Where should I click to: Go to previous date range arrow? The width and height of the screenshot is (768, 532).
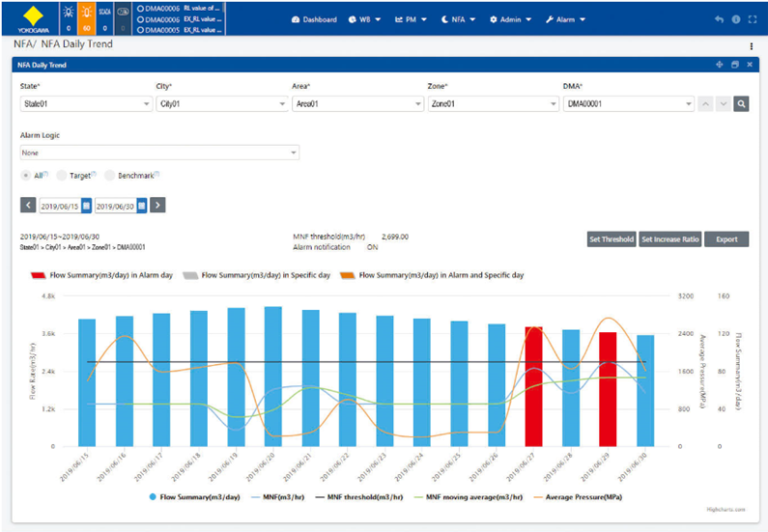28,205
